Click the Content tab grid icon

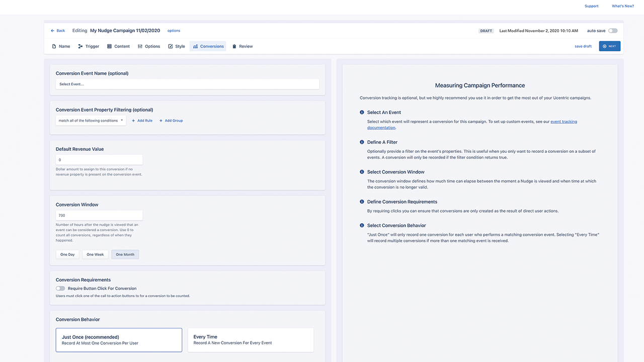(x=110, y=46)
